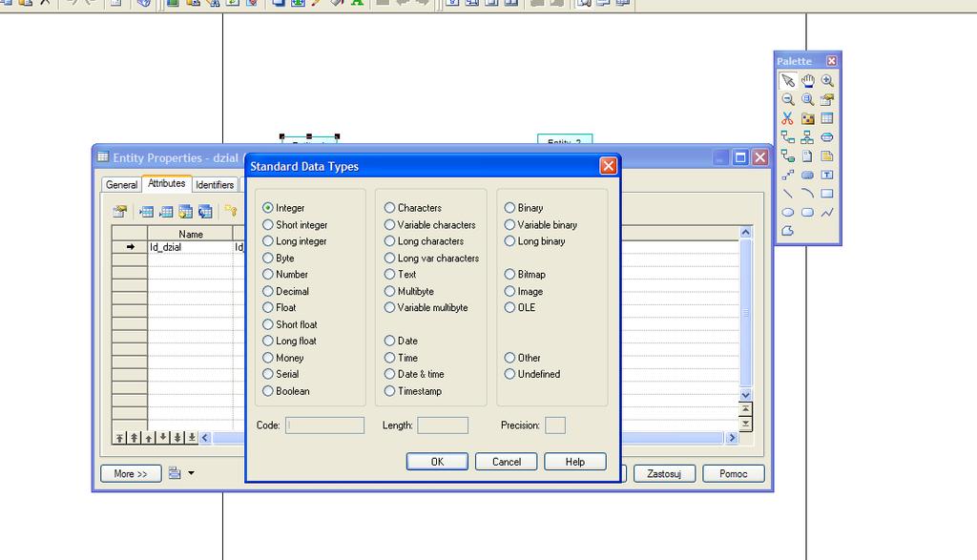
Task: Select the Text data type option
Action: click(401, 274)
